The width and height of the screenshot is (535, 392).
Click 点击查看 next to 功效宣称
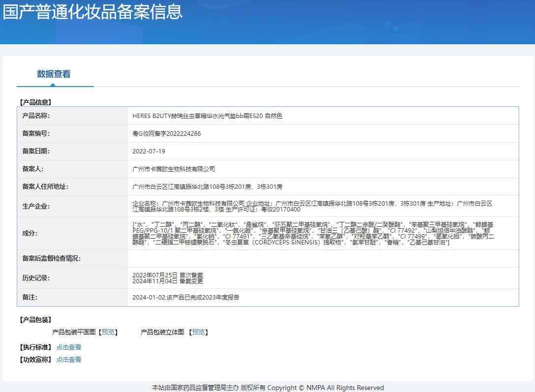[69, 360]
